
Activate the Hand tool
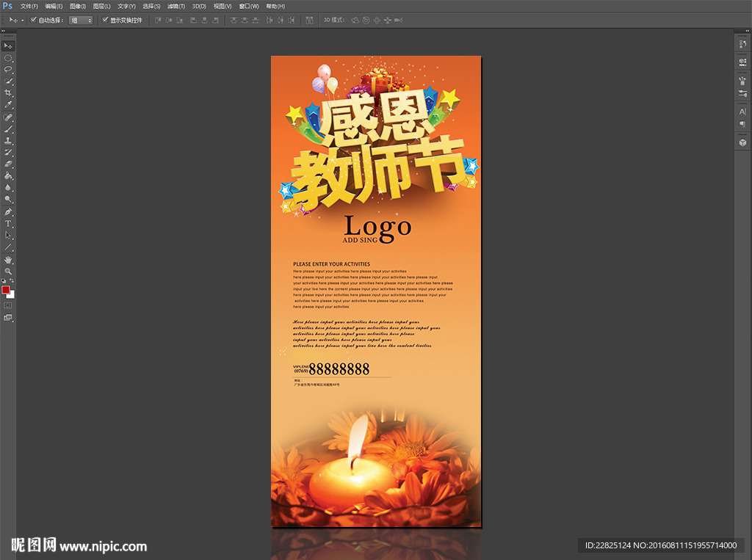[x=8, y=260]
